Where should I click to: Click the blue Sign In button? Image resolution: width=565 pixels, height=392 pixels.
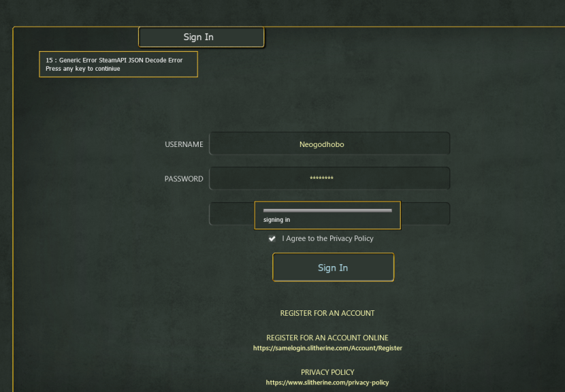point(333,267)
